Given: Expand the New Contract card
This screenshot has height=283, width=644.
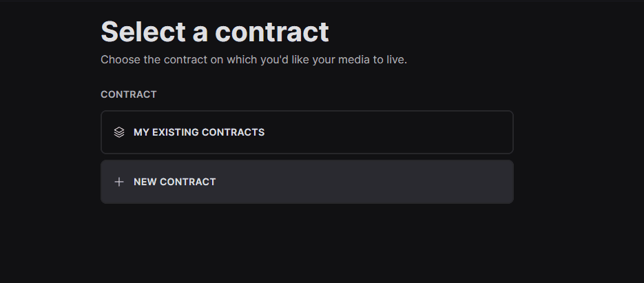Looking at the screenshot, I should tap(307, 182).
